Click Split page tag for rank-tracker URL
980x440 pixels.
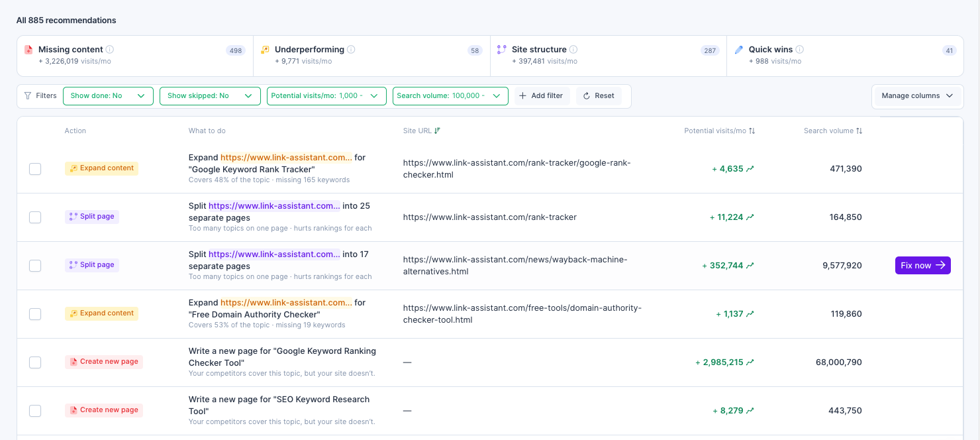pos(92,217)
